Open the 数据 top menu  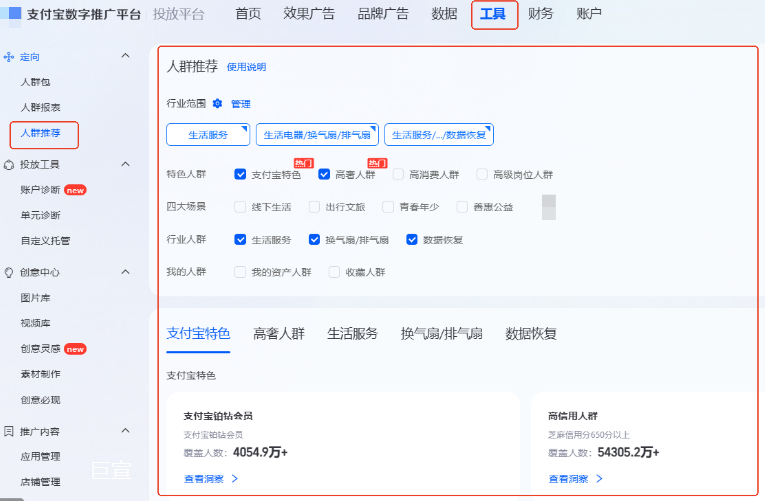pos(444,14)
